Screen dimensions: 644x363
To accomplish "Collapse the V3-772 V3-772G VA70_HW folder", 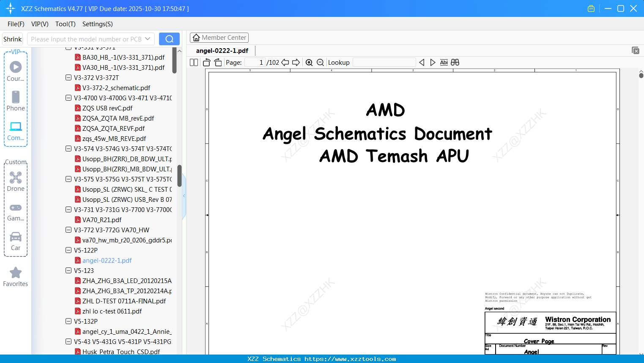I will pos(69,230).
